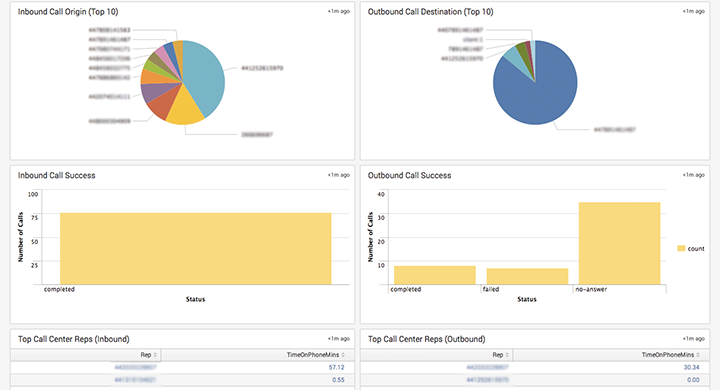Click the completed bar in Outbound Call Success
This screenshot has width=720, height=390.
click(x=435, y=275)
